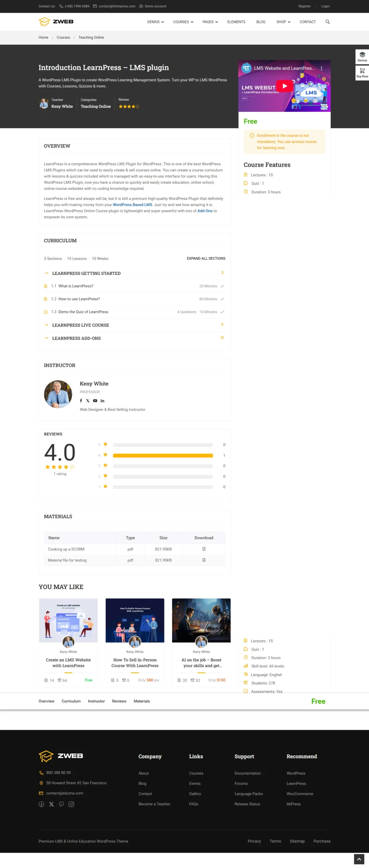Click the ZWEB logo in the footer
This screenshot has height=868, width=369.
pyautogui.click(x=61, y=756)
